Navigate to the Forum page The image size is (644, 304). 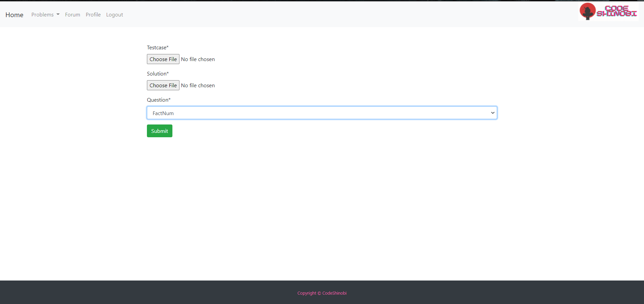tap(72, 14)
